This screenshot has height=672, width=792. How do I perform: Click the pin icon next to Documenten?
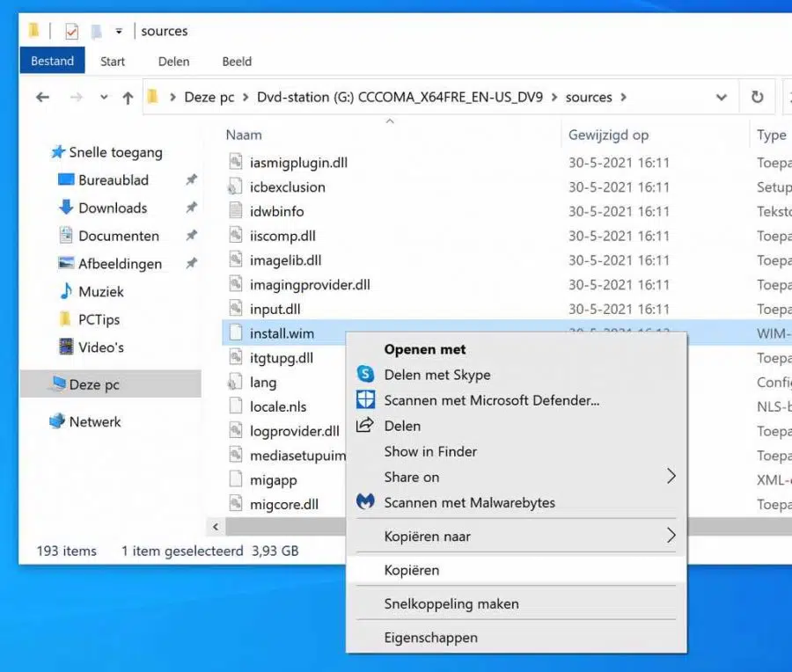(x=192, y=235)
